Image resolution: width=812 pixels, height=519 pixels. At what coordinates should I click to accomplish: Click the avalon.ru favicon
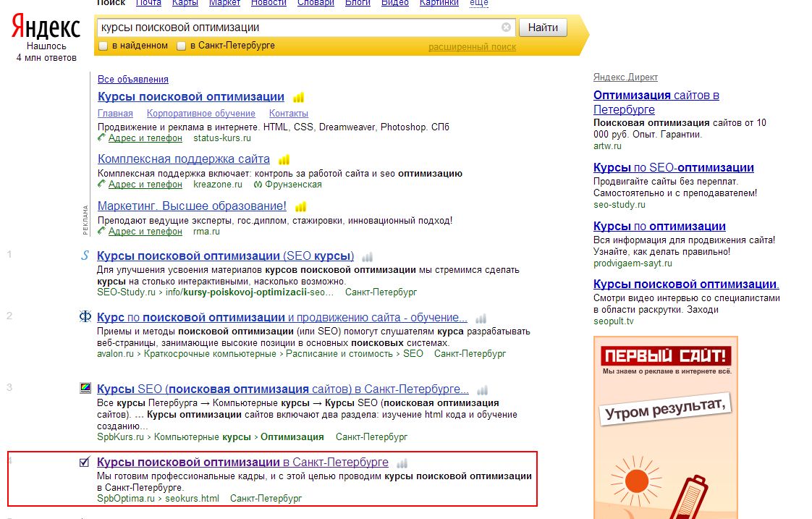[x=85, y=316]
